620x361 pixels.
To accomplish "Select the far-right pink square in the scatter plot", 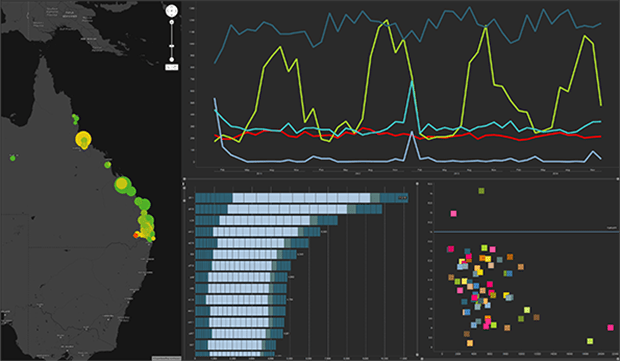I will point(611,327).
